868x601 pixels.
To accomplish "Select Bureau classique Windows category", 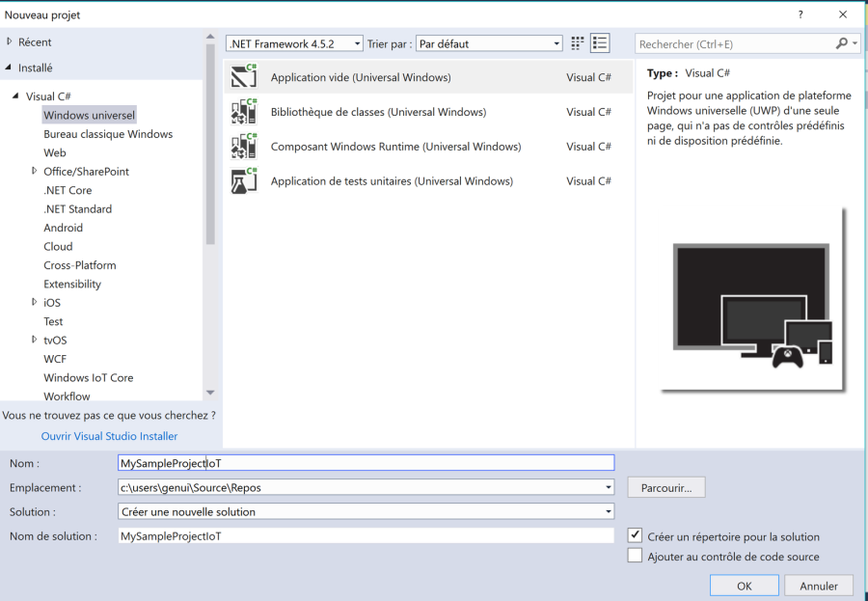I will (x=108, y=134).
